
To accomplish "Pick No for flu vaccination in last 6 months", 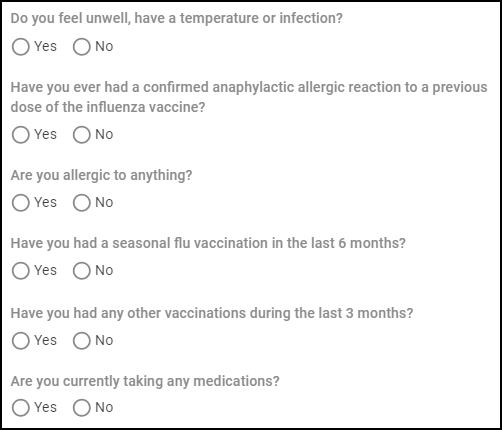I will (x=82, y=271).
